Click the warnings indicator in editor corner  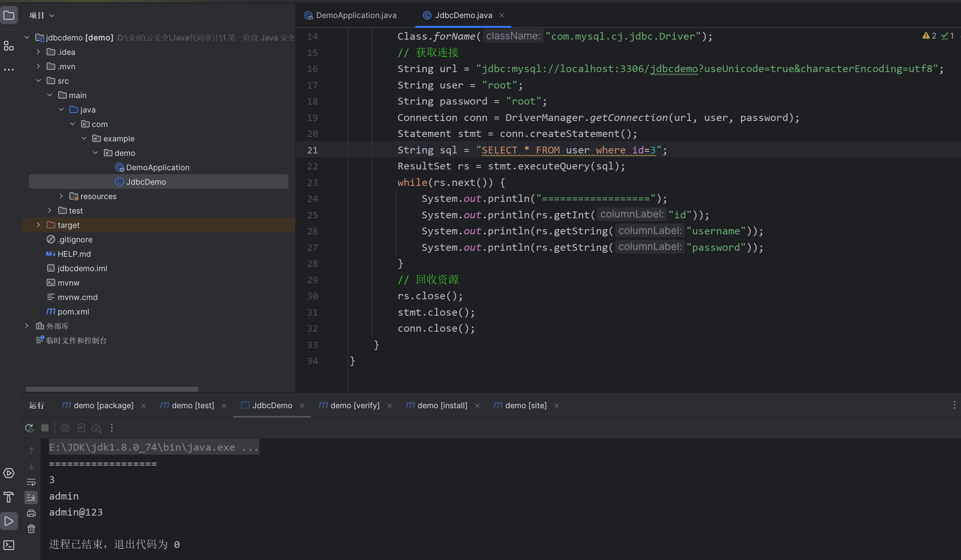click(929, 36)
